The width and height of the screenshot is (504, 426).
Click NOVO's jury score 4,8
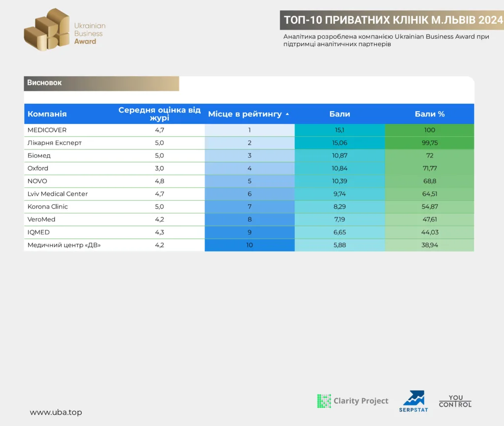pyautogui.click(x=159, y=181)
